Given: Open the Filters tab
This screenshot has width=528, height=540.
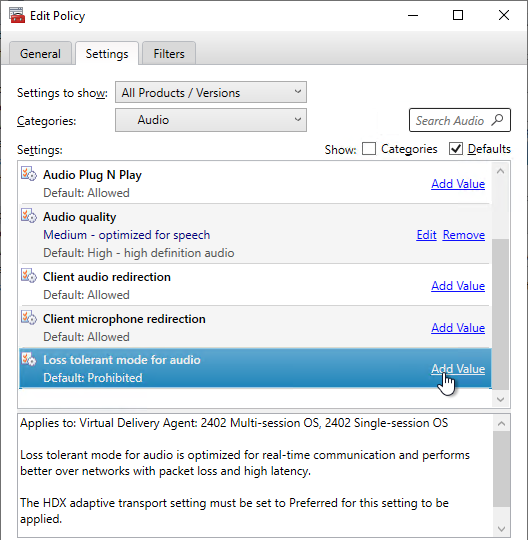Looking at the screenshot, I should (169, 54).
